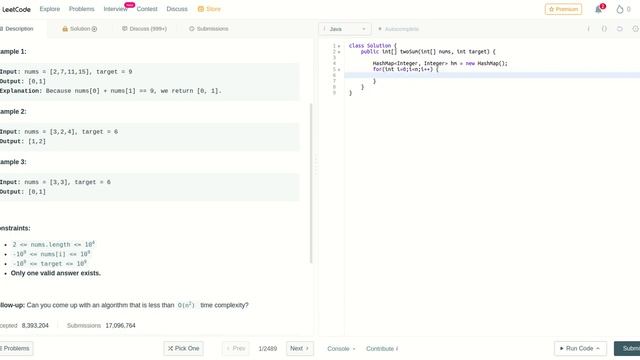Go to the Contest page

pos(147,9)
